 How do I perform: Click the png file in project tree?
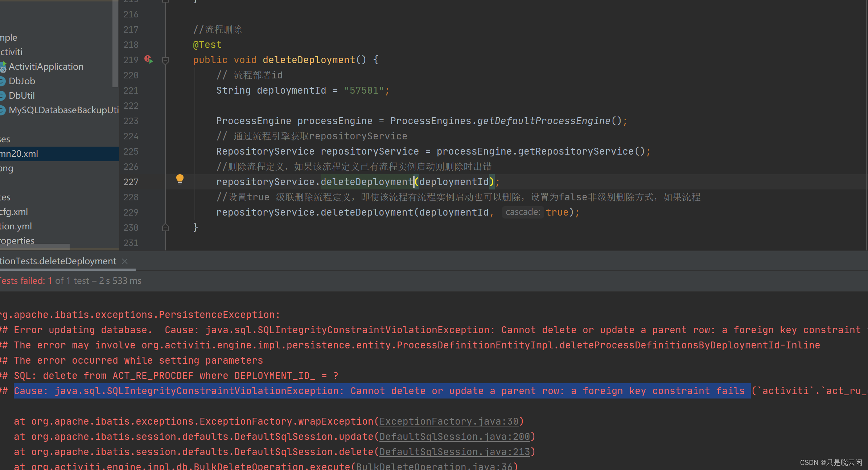click(x=7, y=168)
